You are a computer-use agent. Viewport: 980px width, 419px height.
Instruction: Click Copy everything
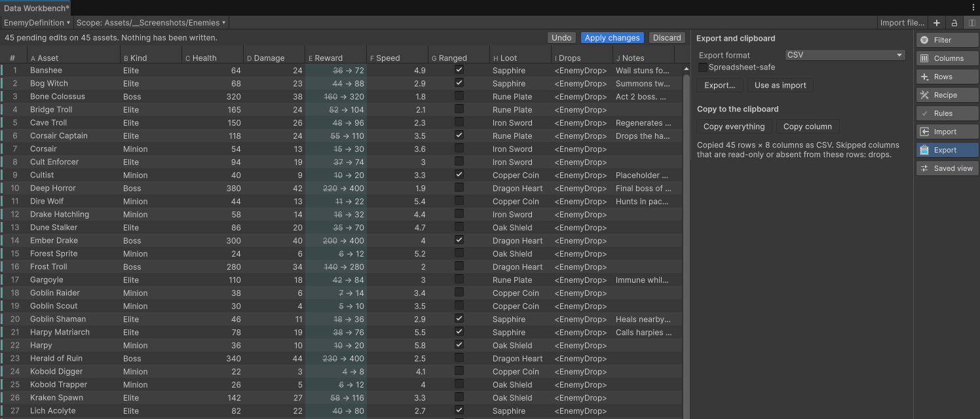(x=734, y=126)
